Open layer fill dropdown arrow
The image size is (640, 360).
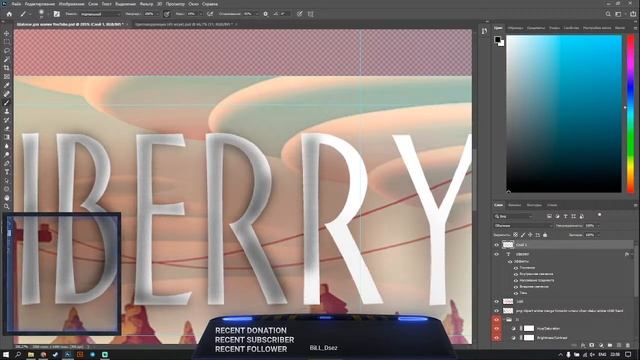click(x=598, y=235)
